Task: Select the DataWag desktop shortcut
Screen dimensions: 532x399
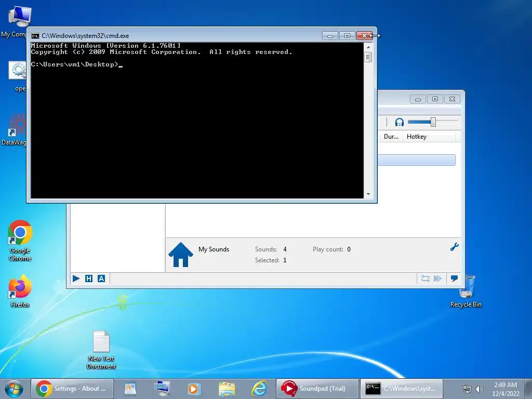Action: 14,129
